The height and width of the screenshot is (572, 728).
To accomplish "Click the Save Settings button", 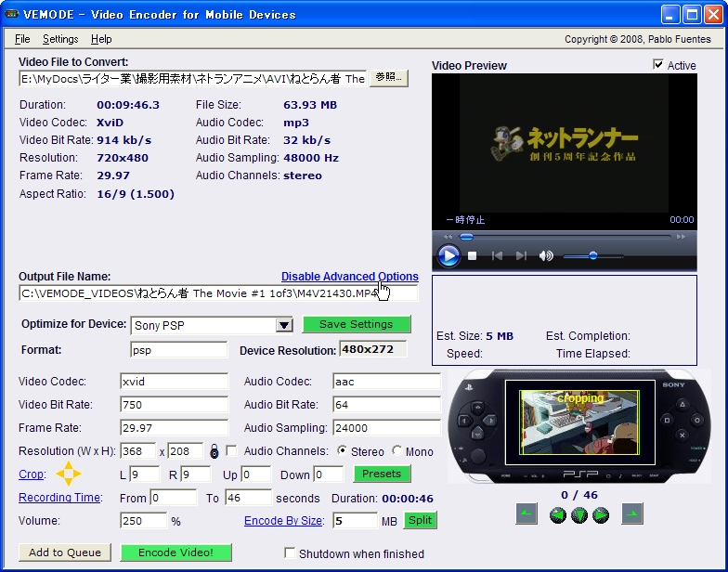I will tap(357, 324).
